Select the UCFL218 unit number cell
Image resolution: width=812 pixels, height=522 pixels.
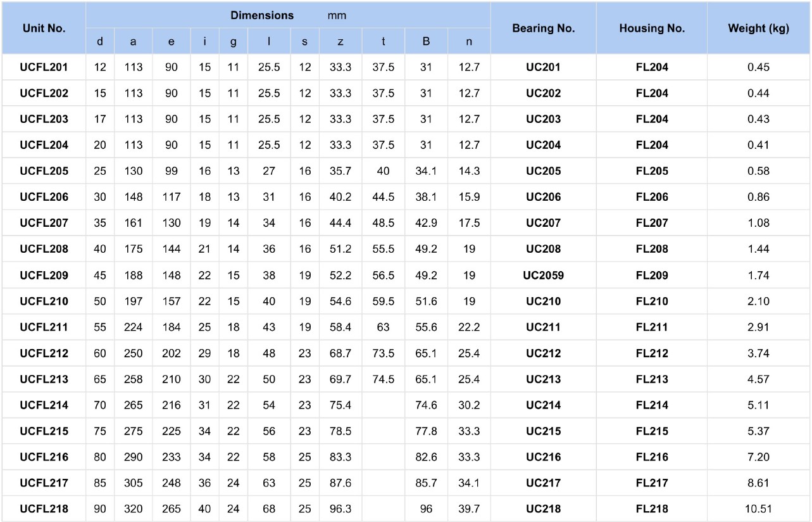pos(44,509)
